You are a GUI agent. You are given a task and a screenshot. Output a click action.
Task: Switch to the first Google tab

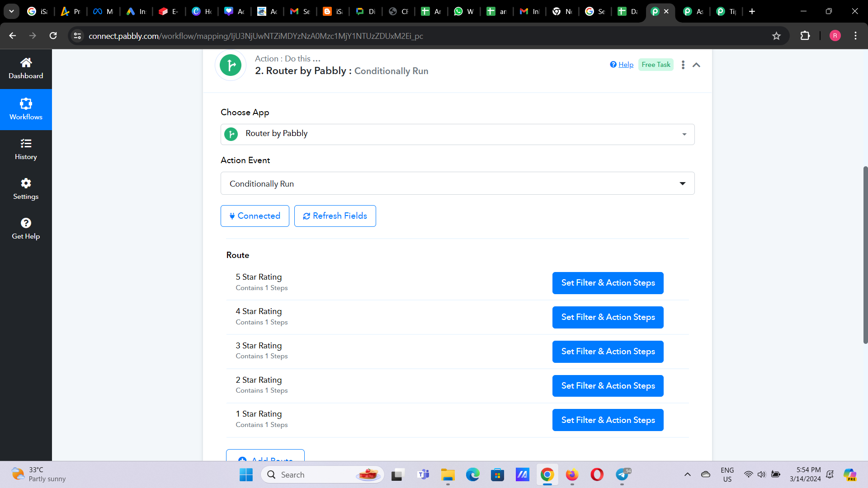(x=38, y=11)
